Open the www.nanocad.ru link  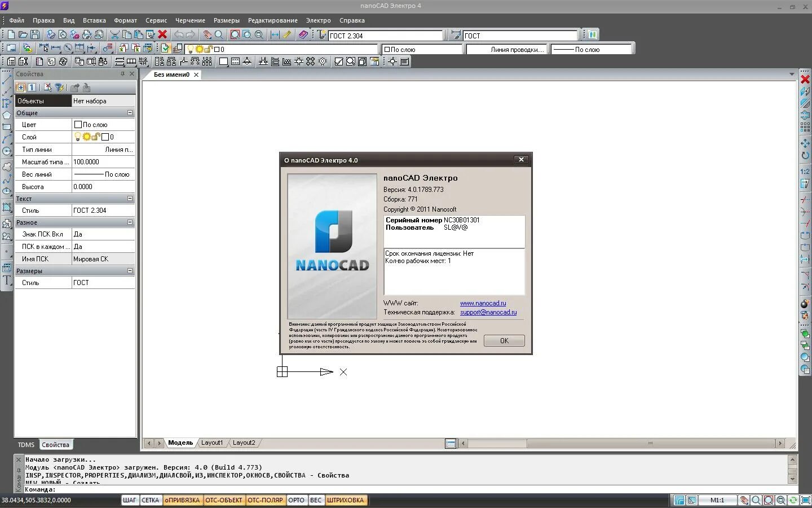click(x=483, y=303)
